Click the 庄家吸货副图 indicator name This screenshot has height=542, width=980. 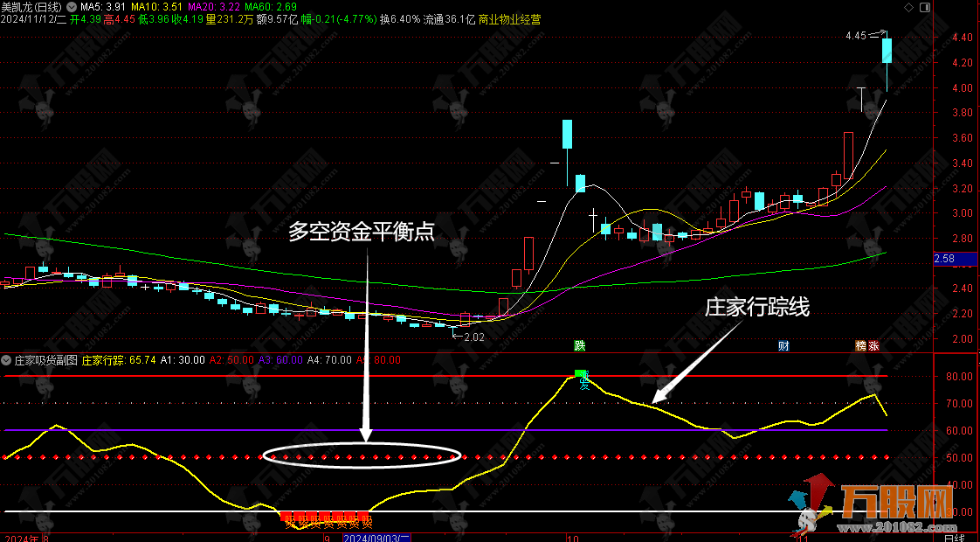(x=45, y=360)
